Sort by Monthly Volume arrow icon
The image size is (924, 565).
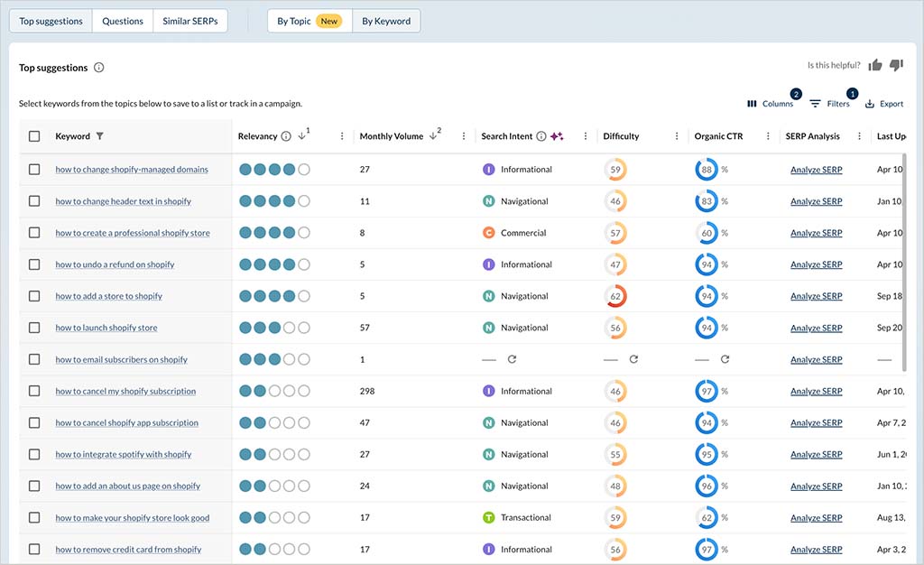coord(433,135)
